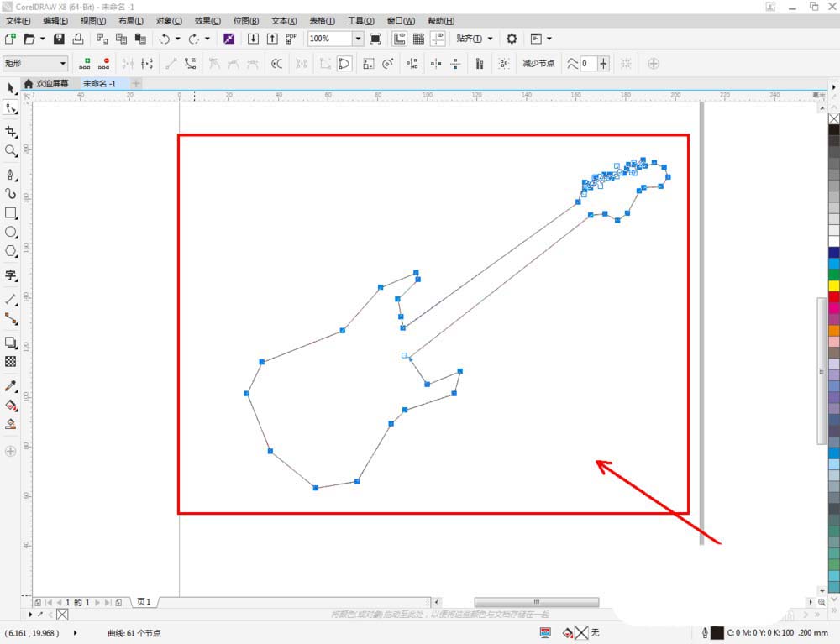This screenshot has width=840, height=644.
Task: Click the Export icon with up arrow
Action: tap(272, 39)
